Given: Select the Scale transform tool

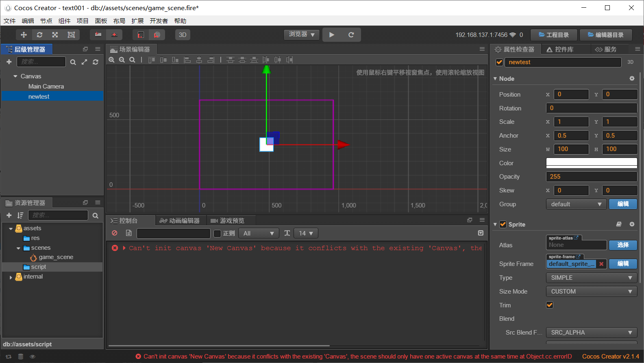Looking at the screenshot, I should pos(55,35).
